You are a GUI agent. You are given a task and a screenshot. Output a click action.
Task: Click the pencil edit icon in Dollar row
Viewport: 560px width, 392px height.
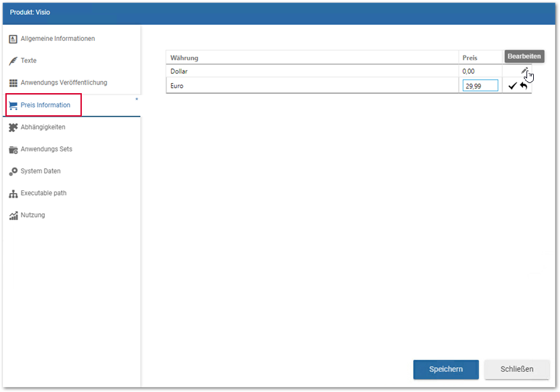tap(524, 70)
